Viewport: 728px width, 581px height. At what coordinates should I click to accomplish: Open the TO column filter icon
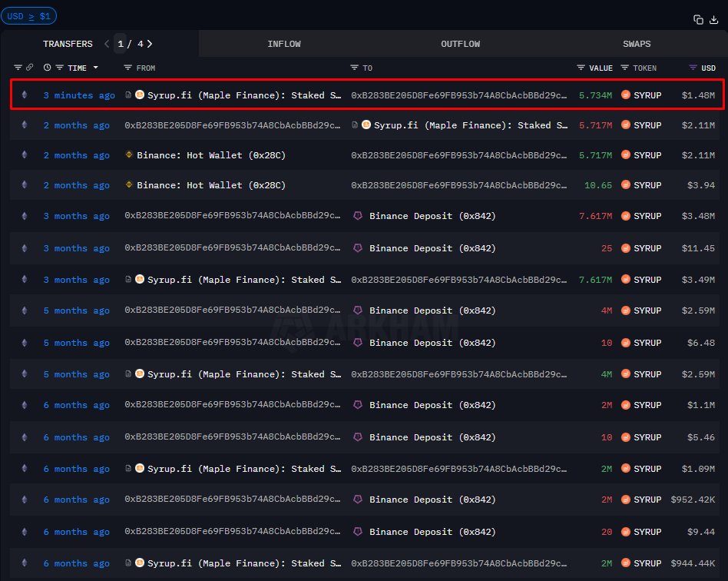pyautogui.click(x=354, y=68)
